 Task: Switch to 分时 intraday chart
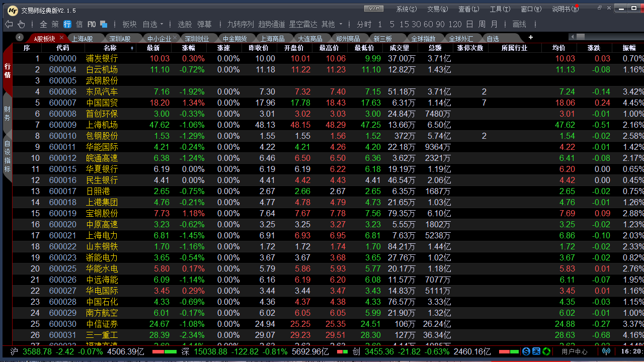coord(364,24)
